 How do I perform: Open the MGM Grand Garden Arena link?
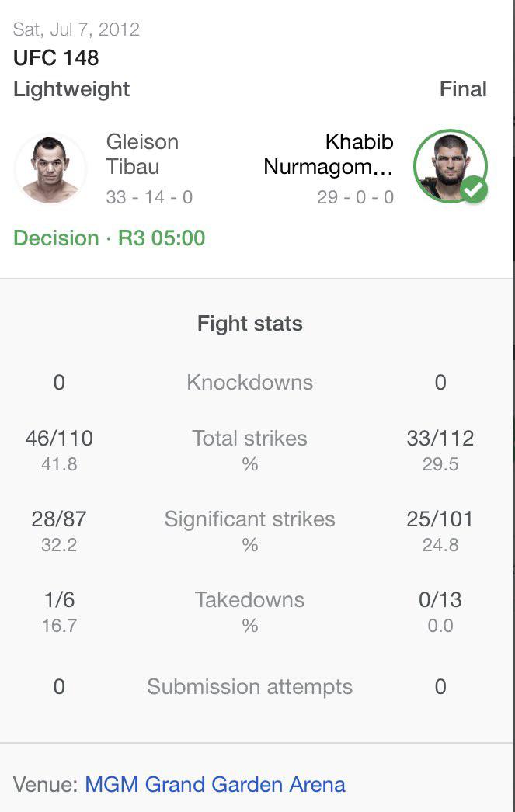[x=215, y=784]
